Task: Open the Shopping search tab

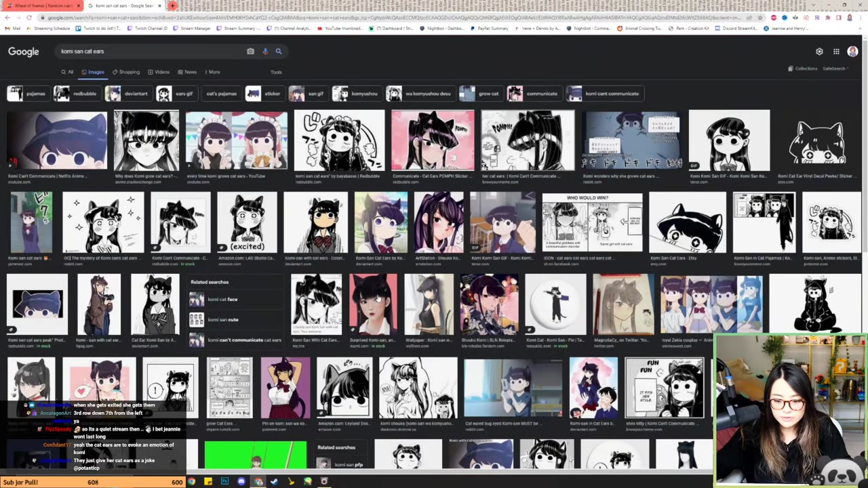Action: pos(126,72)
